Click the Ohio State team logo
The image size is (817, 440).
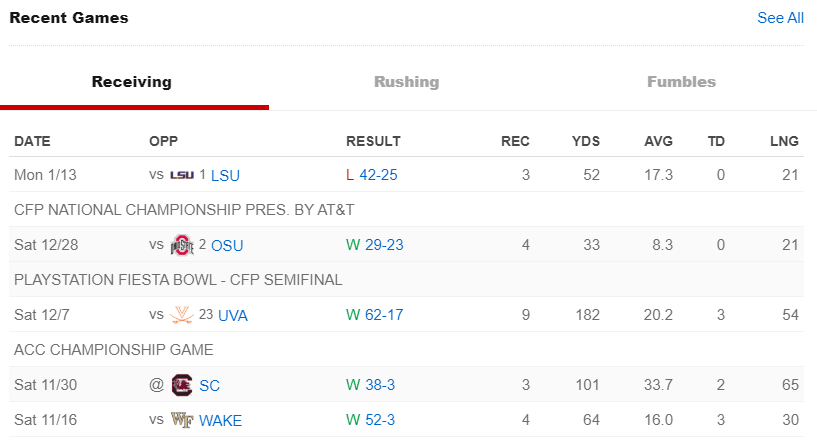point(182,245)
